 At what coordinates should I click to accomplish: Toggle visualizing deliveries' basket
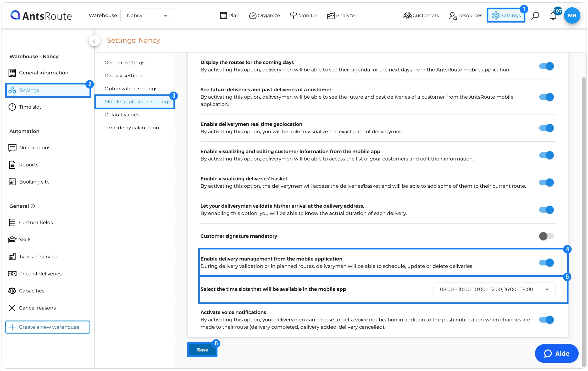(x=546, y=182)
